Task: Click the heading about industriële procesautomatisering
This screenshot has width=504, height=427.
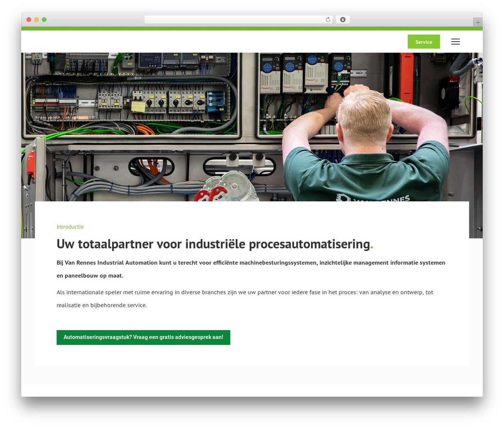Action: pyautogui.click(x=215, y=244)
